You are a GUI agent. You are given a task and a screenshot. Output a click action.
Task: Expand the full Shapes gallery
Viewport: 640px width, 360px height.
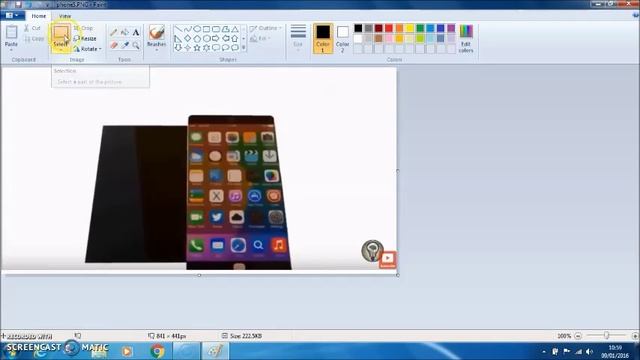tap(244, 48)
